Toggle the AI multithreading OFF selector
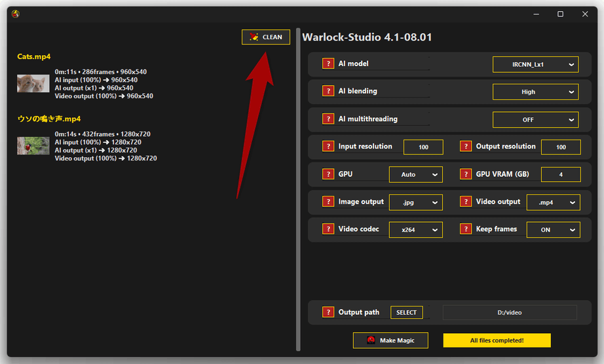Viewport: 604px width, 364px height. [535, 120]
